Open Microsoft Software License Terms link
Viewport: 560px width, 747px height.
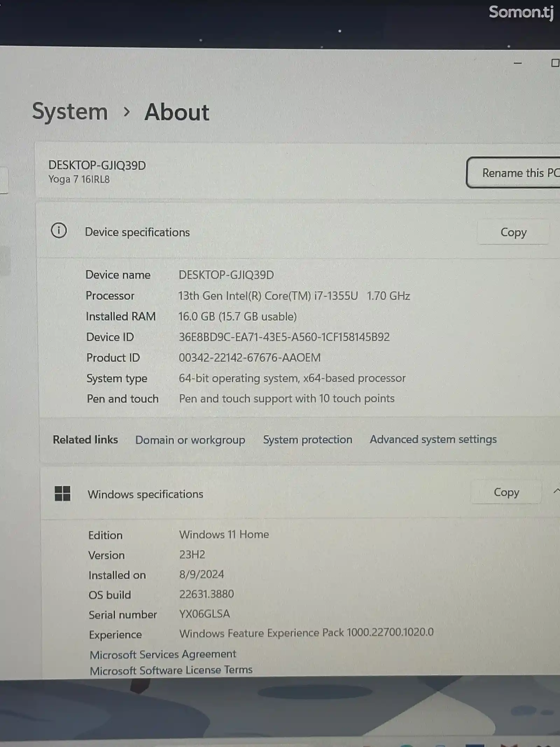pos(171,670)
